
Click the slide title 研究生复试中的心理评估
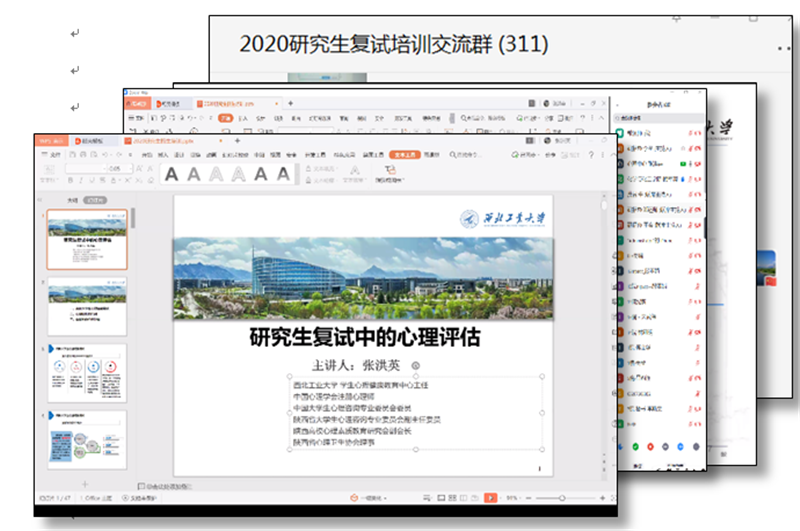364,338
